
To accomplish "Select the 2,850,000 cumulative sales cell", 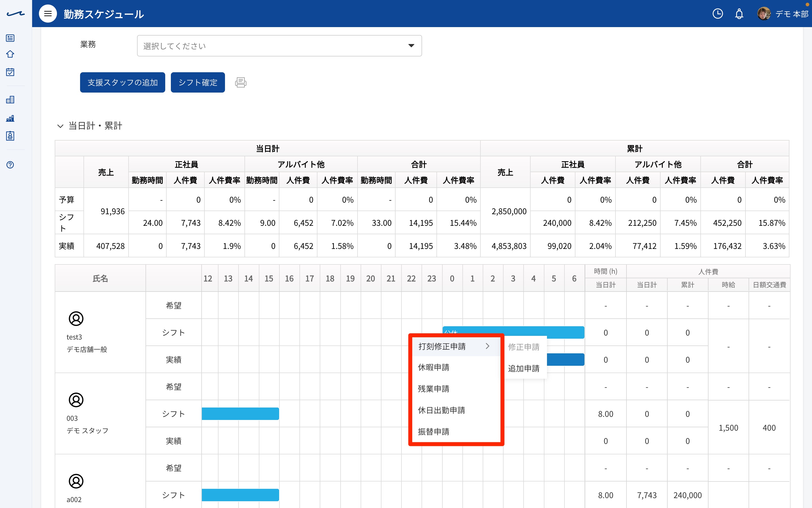I will (x=505, y=211).
